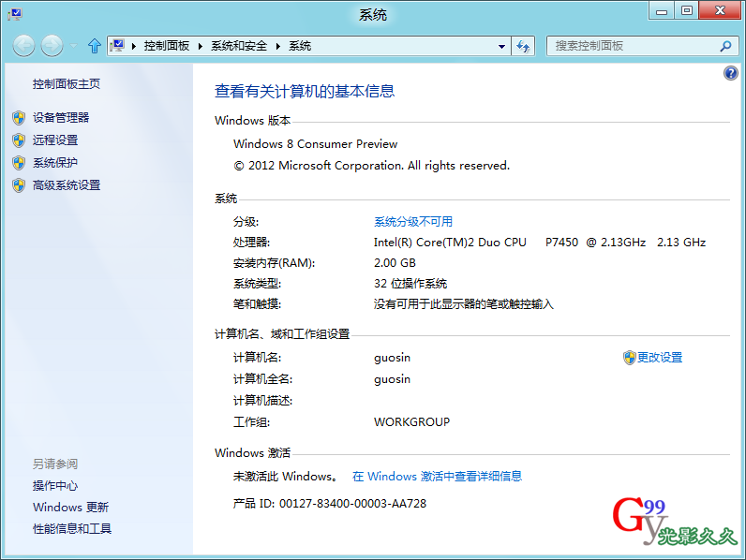Select the 系统和安全 breadcrumb

(239, 46)
